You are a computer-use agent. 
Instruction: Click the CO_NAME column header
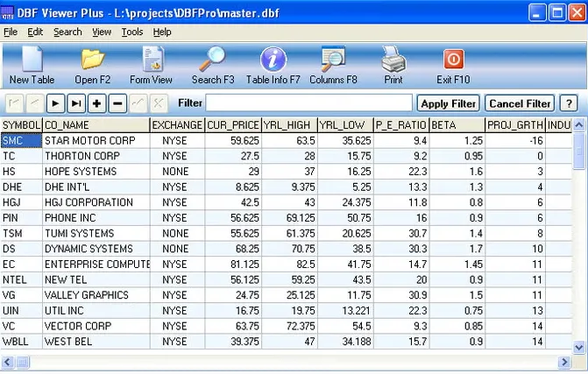(x=96, y=124)
